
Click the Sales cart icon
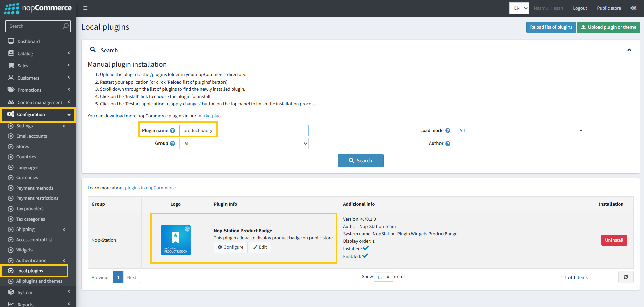click(11, 65)
